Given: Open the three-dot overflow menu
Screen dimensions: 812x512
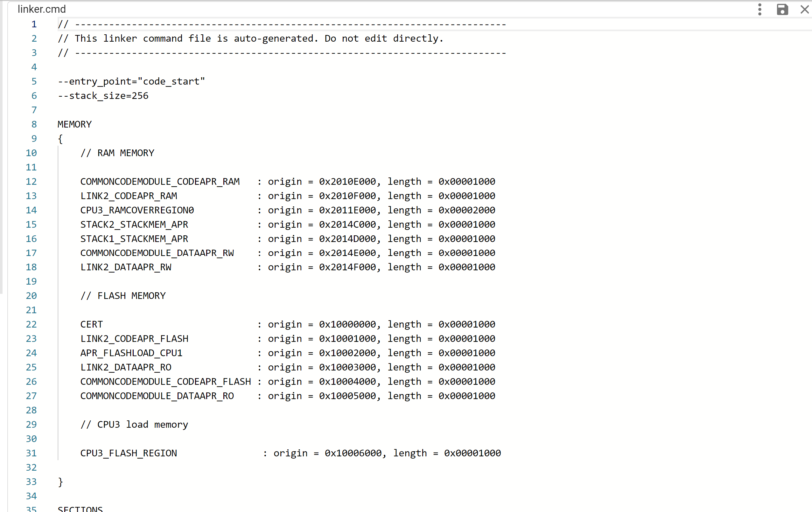Looking at the screenshot, I should coord(760,9).
